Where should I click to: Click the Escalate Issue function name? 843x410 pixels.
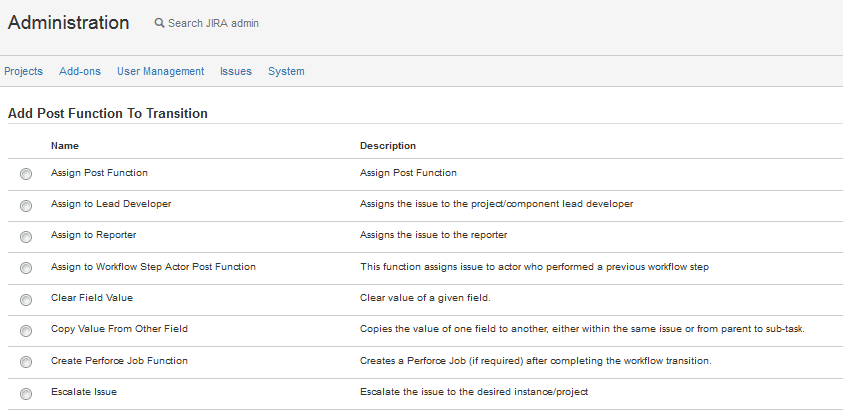(84, 392)
